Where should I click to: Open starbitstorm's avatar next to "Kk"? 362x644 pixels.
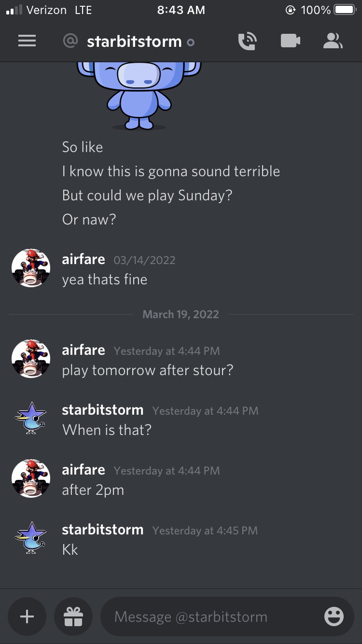pos(31,539)
